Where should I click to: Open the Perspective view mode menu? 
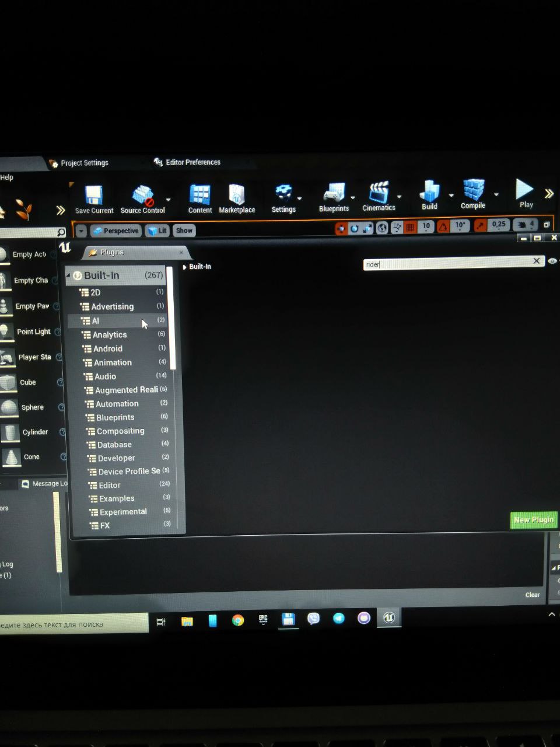pos(116,231)
